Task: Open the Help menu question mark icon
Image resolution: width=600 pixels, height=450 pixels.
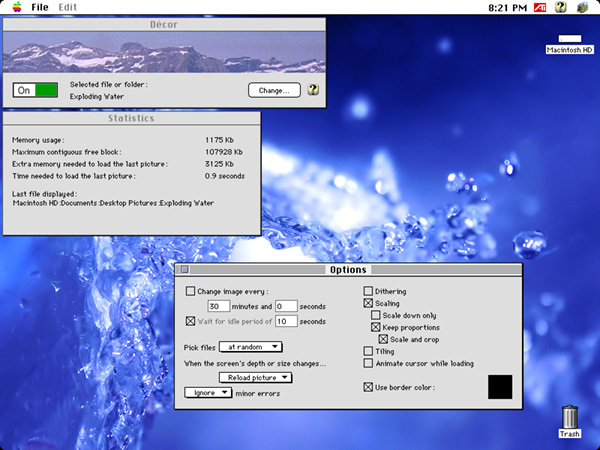Action: click(562, 7)
